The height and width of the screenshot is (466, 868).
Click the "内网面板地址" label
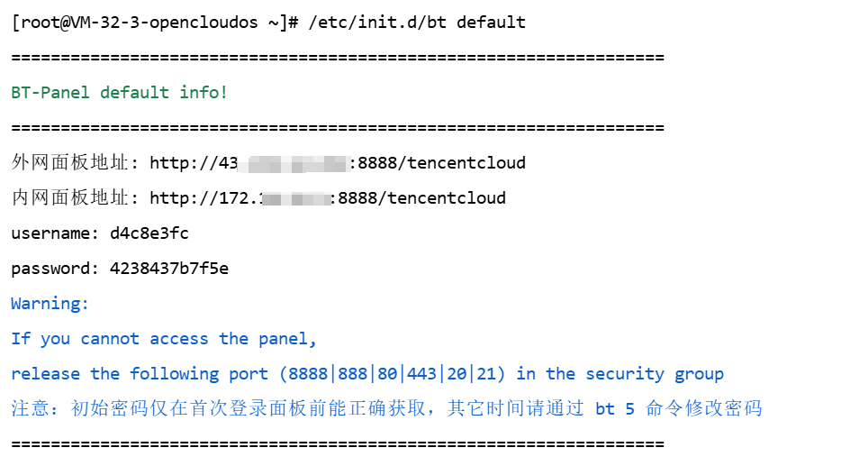click(x=70, y=197)
